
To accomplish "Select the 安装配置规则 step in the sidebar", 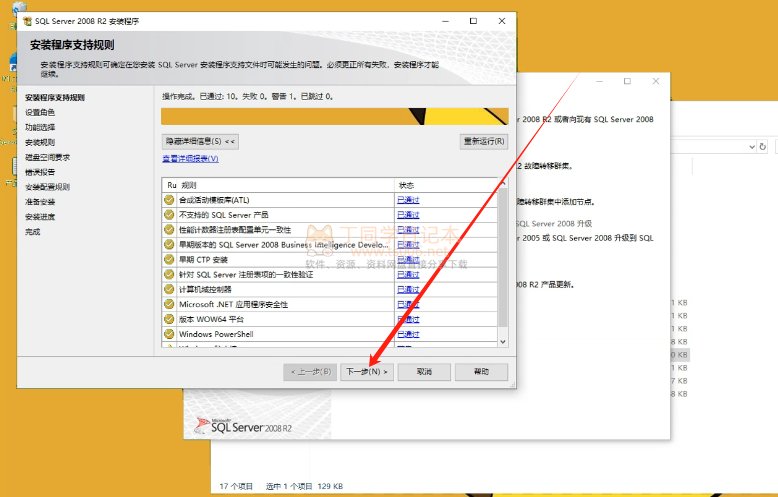I will pyautogui.click(x=48, y=187).
